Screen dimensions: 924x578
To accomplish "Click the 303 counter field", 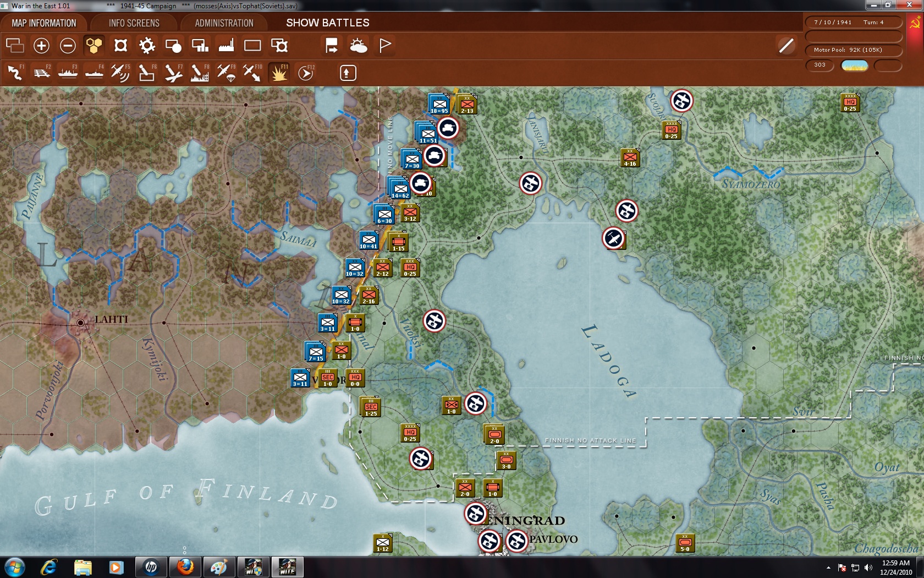I will 820,65.
